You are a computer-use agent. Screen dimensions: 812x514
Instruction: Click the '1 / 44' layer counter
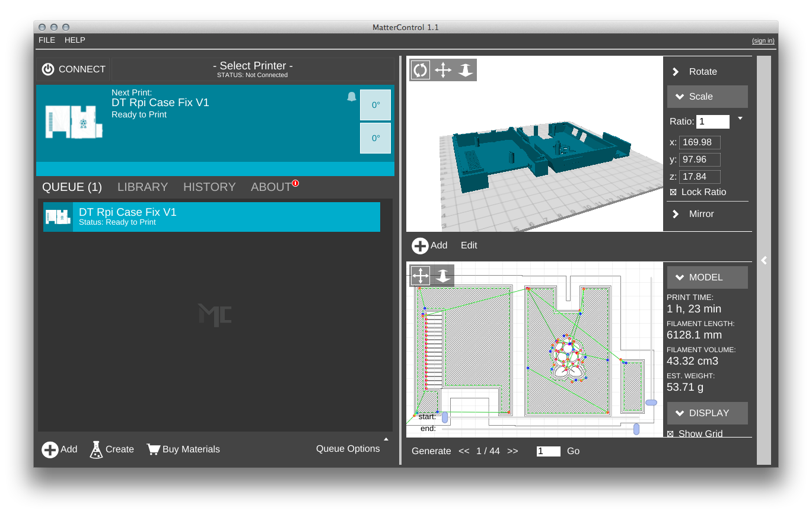click(488, 451)
